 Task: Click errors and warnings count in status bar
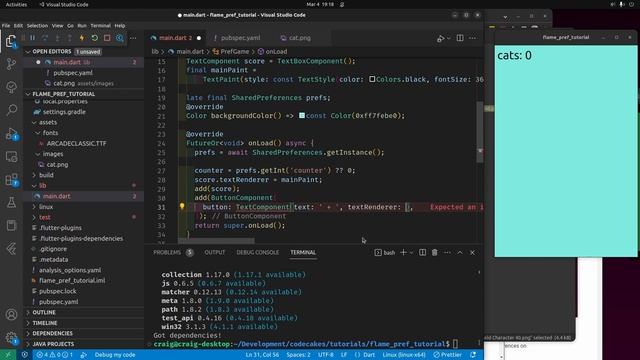(x=55, y=355)
